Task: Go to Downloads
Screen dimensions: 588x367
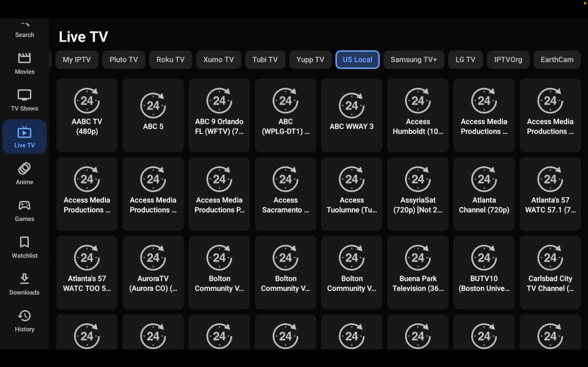Action: click(25, 284)
